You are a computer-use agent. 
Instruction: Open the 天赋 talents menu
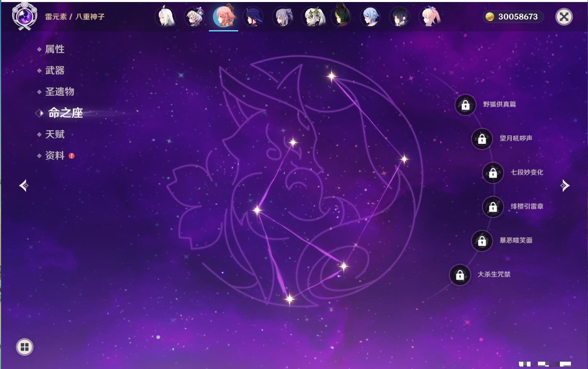(x=55, y=134)
